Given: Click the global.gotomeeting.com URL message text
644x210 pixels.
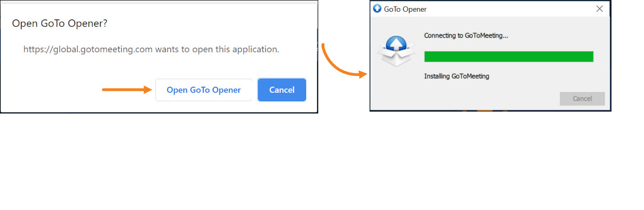Looking at the screenshot, I should 151,49.
